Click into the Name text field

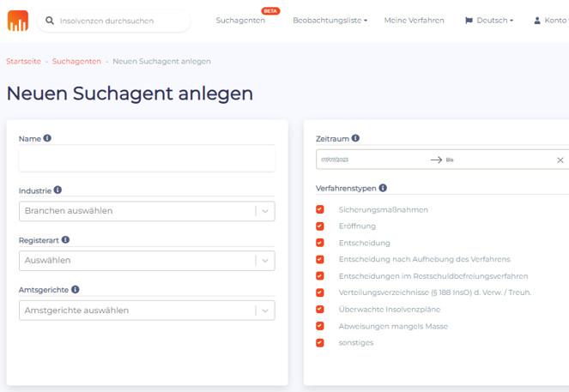coord(146,159)
